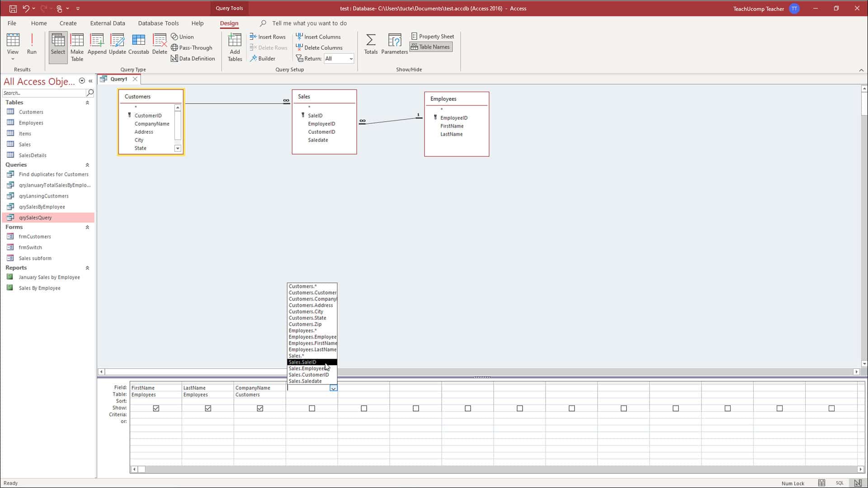The height and width of the screenshot is (488, 868).
Task: Click the Pass-Through query option
Action: 191,47
